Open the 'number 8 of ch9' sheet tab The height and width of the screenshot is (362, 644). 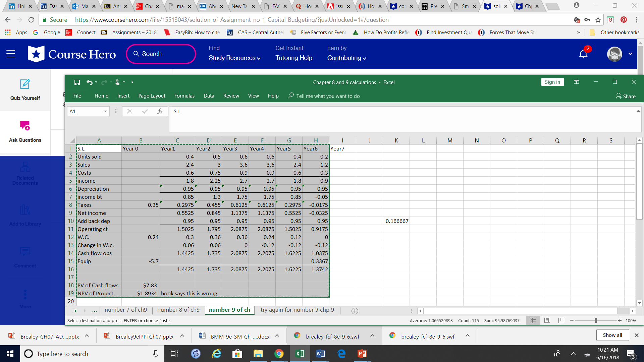[178, 310]
